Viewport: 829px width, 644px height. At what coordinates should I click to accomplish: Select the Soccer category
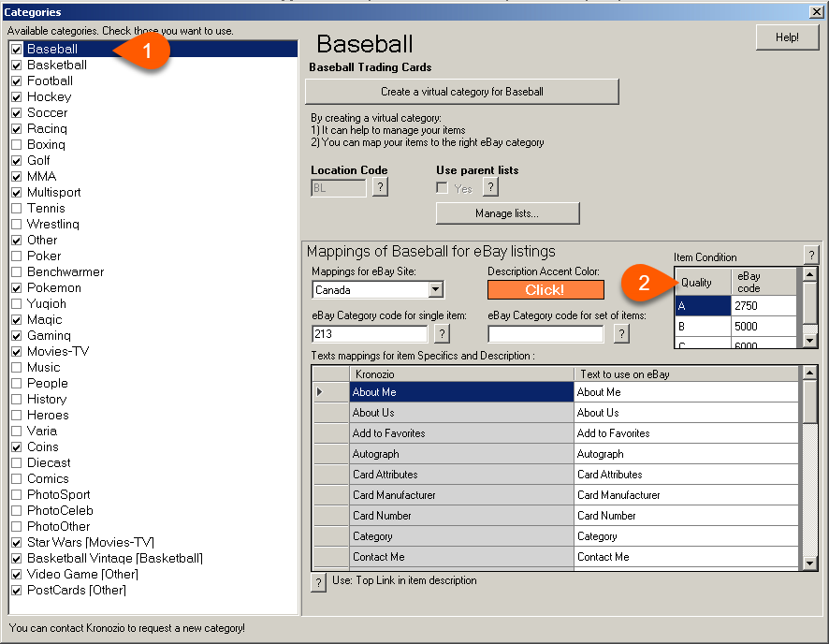point(48,112)
